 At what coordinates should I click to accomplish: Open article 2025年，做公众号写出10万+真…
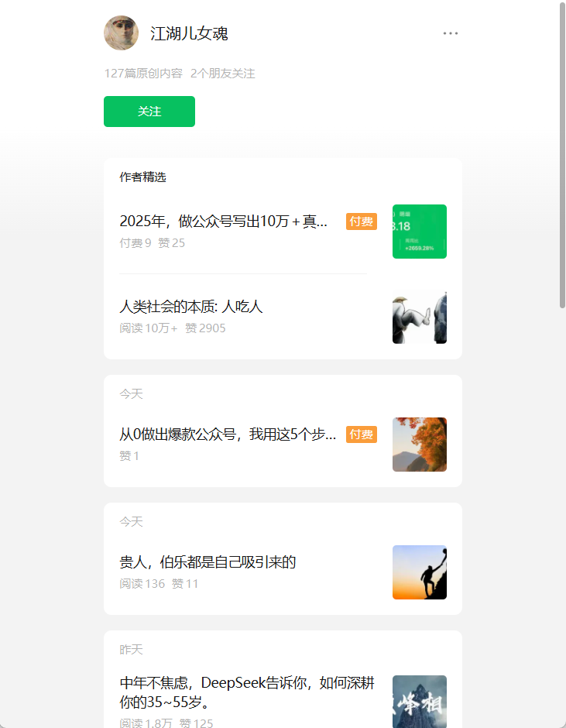(223, 221)
